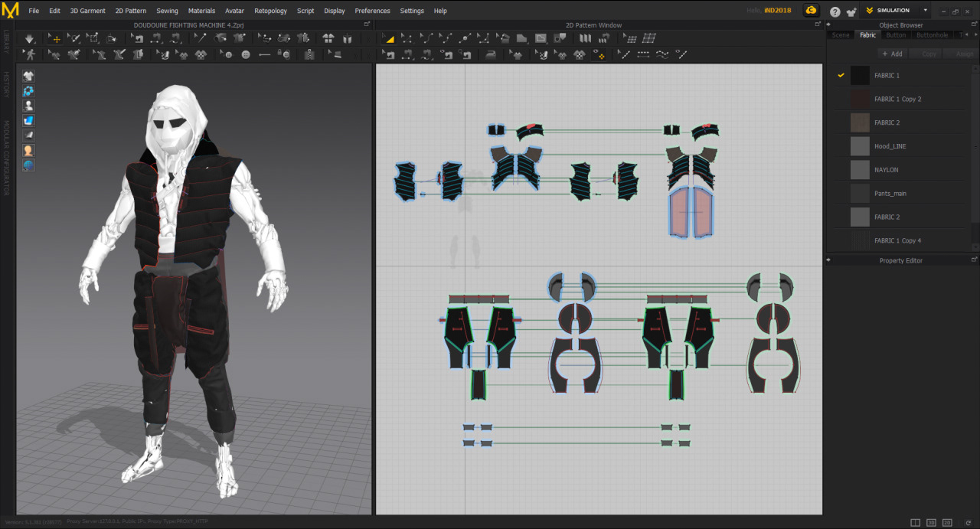Open the SIMULATION mode dropdown arrow
Viewport: 980px width, 529px height.
pos(925,11)
